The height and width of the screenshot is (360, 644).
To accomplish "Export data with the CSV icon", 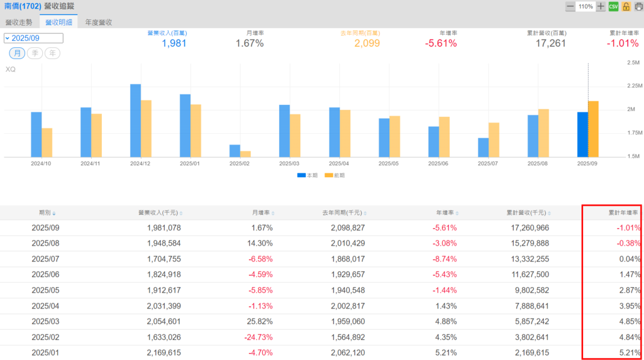I will (613, 6).
